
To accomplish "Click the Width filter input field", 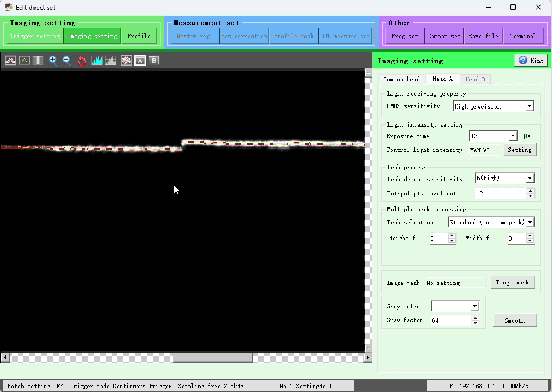I will (517, 239).
